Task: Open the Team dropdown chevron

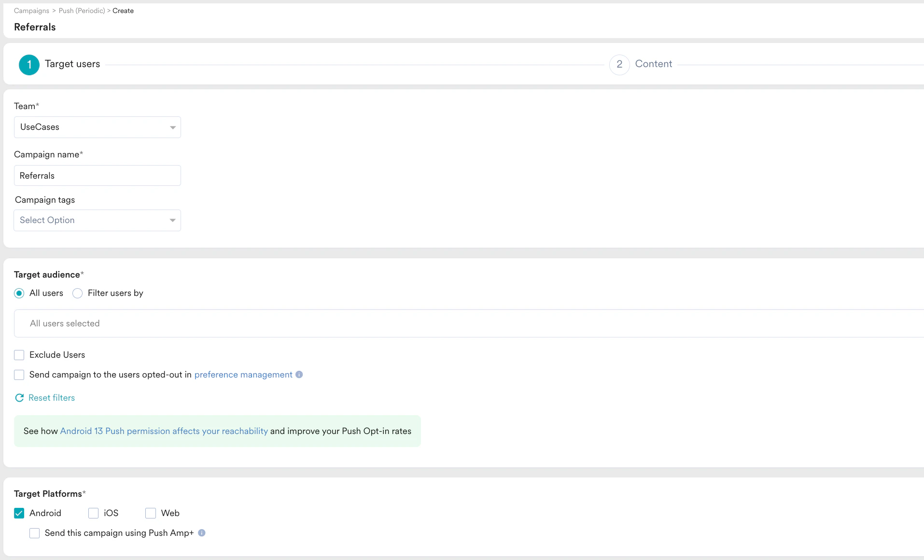Action: click(x=173, y=127)
